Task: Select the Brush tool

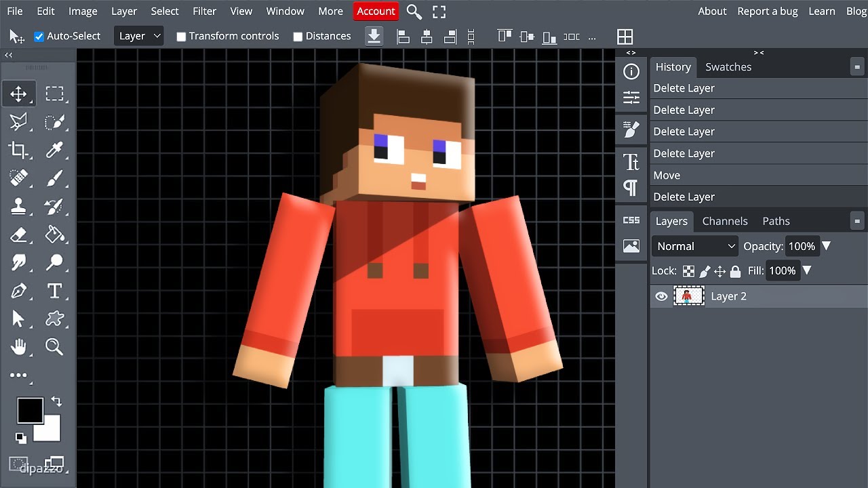Action: click(54, 179)
